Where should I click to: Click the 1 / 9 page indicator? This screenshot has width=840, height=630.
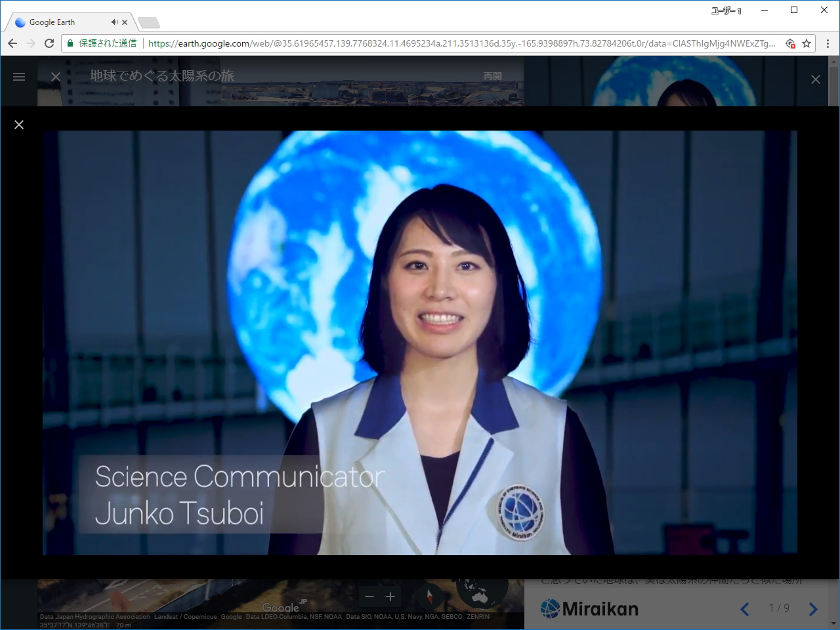tap(779, 608)
